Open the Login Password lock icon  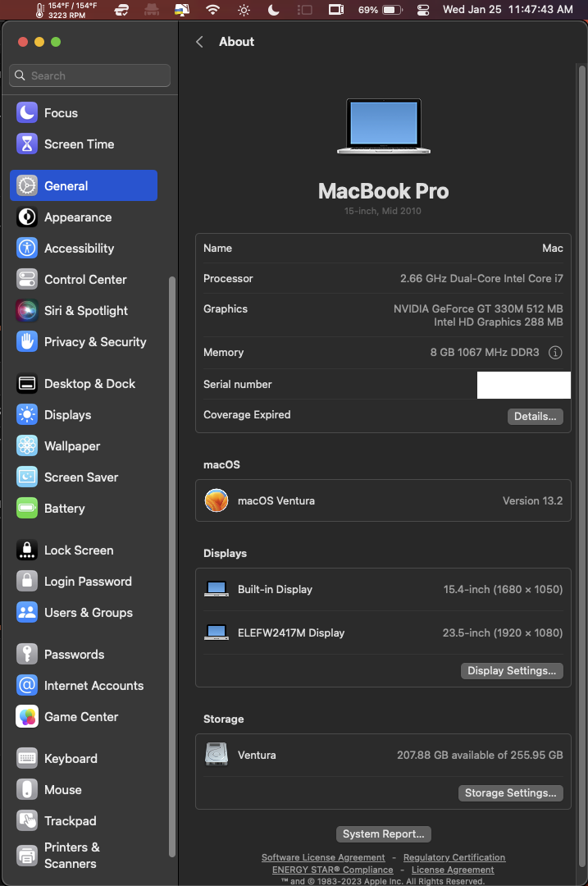coord(26,581)
